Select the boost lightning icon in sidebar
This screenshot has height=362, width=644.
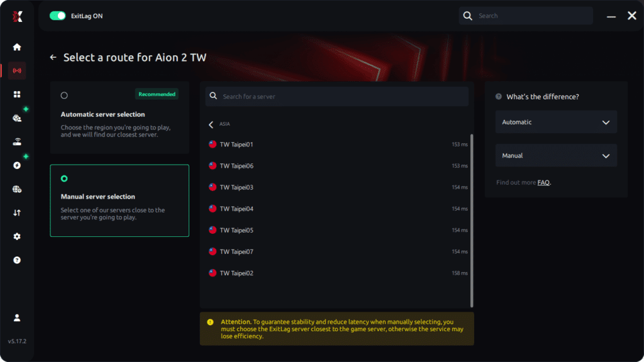coord(16,164)
